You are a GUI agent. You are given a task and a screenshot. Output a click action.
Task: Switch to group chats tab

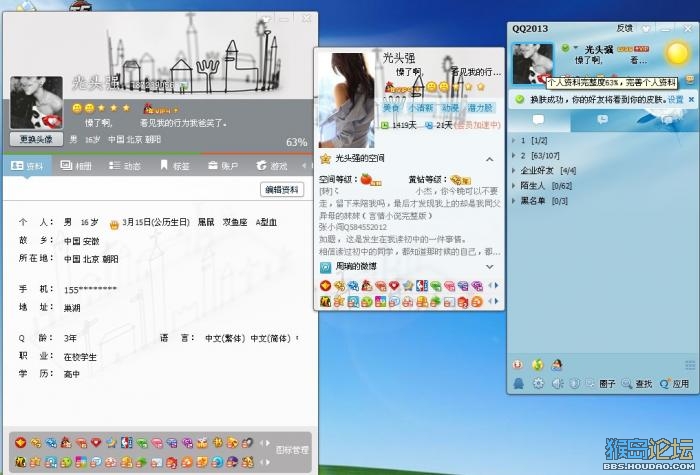tap(667, 120)
